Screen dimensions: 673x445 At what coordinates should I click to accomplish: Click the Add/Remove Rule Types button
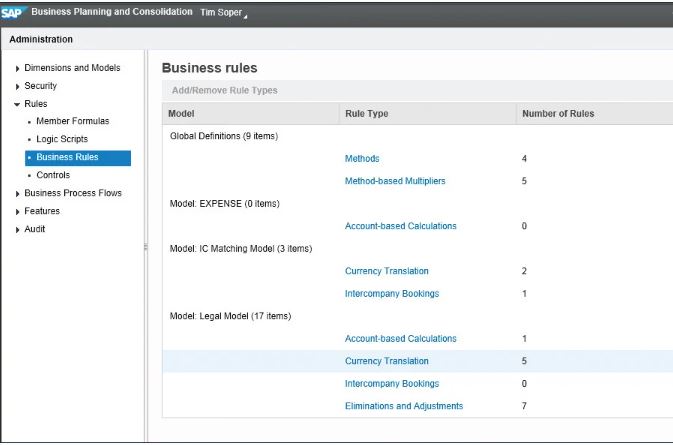click(224, 91)
